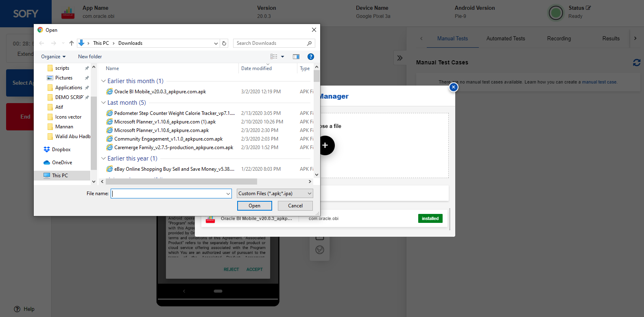Create a New folder

[90, 57]
